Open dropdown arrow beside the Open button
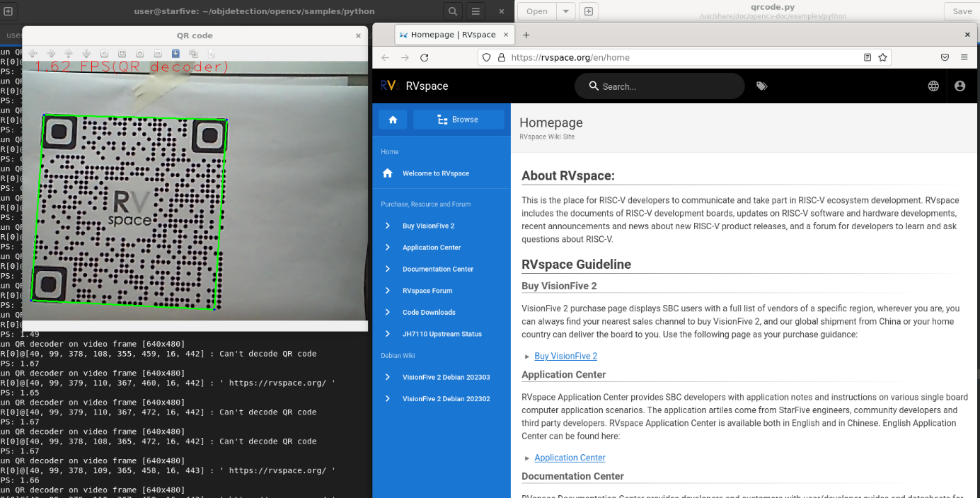The width and height of the screenshot is (980, 498). click(566, 11)
